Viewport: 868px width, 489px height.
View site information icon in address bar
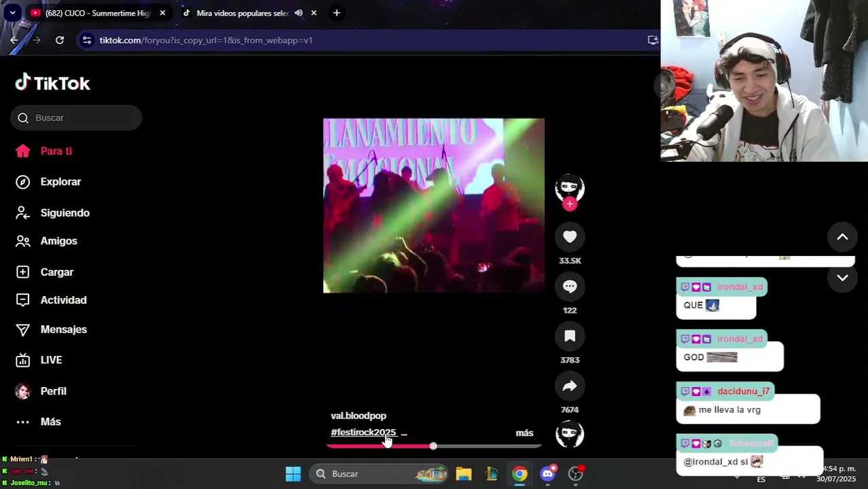(87, 40)
